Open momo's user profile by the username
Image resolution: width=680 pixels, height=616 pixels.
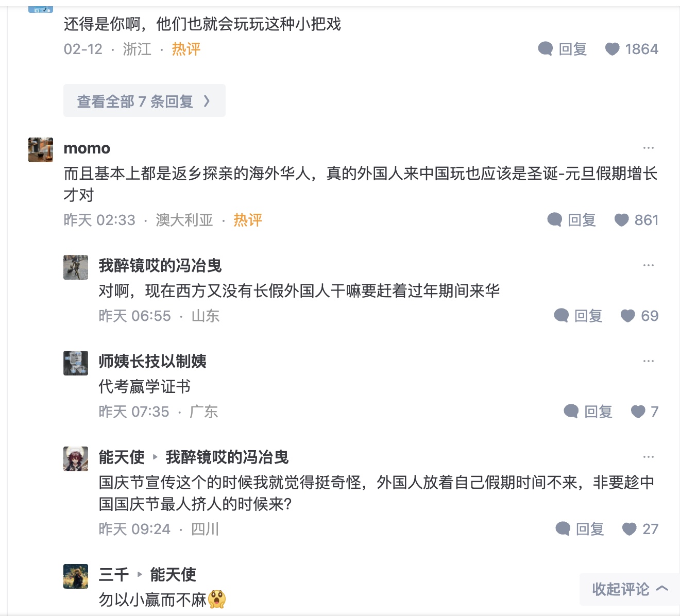coord(87,148)
